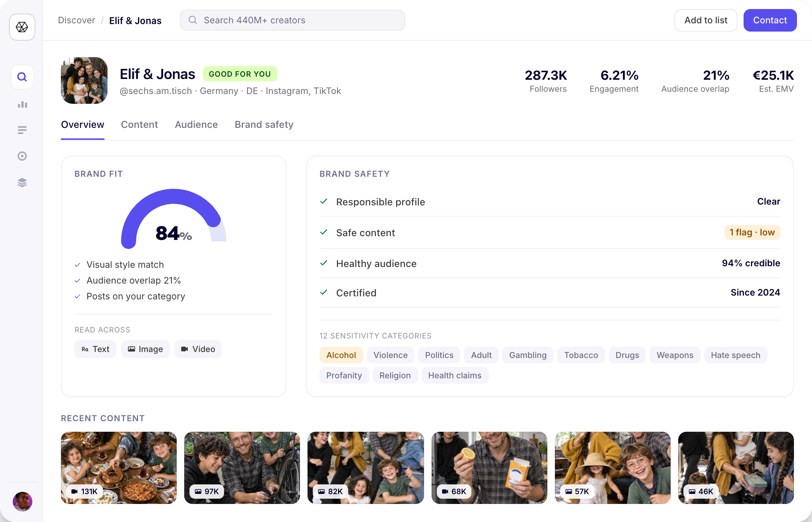Click the app logo icon in sidebar

(22, 27)
